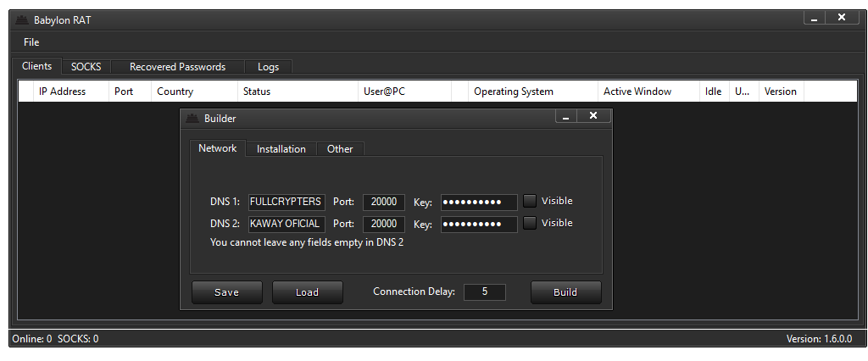Sort by the Idle column header
Viewport: 868px width, 361px height.
[x=714, y=92]
